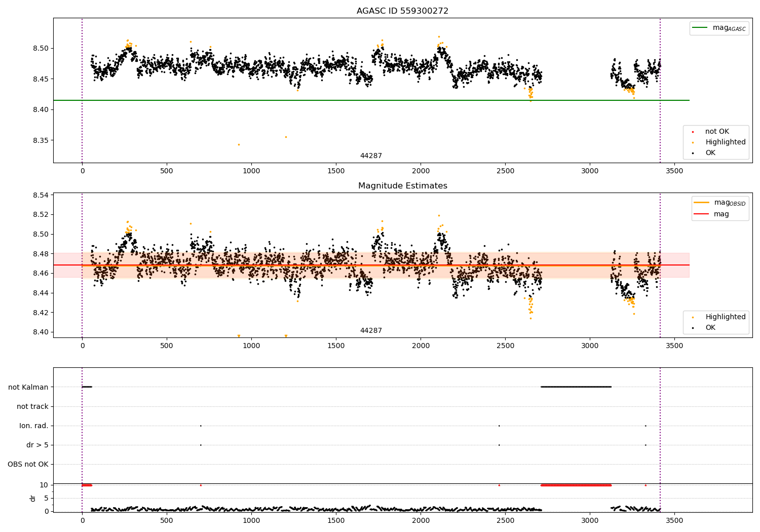This screenshot has height=532, width=760.
Task: Click the 8.44 y-tick label in middle plot
Action: (x=40, y=293)
